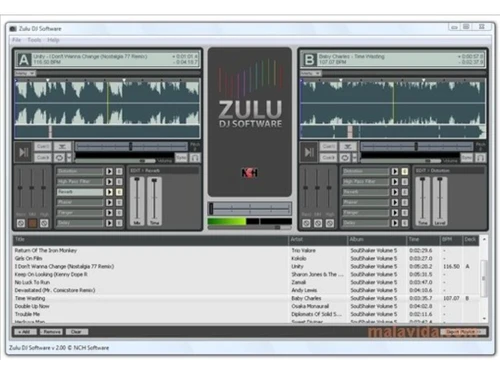Click the headphone cue icon on deck B

point(480,157)
